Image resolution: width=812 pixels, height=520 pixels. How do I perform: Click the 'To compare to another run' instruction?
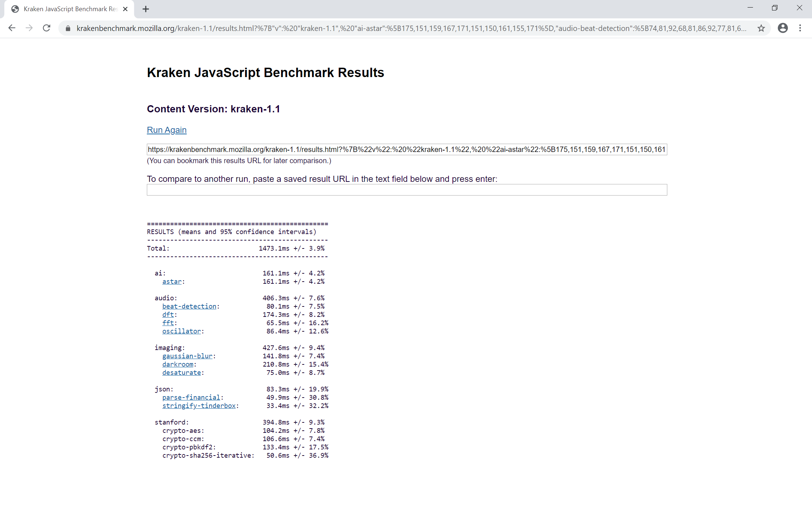point(322,179)
